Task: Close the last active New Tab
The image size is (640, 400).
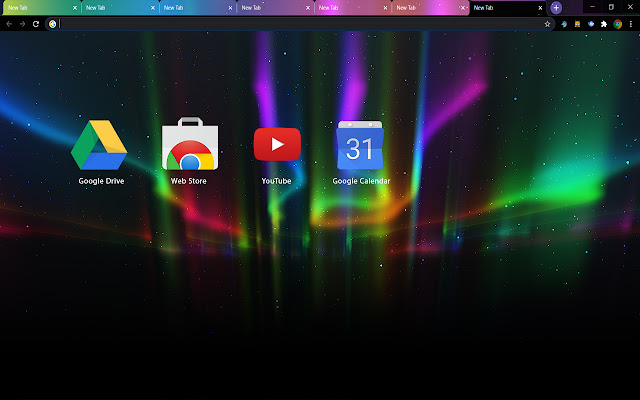Action: coord(540,7)
